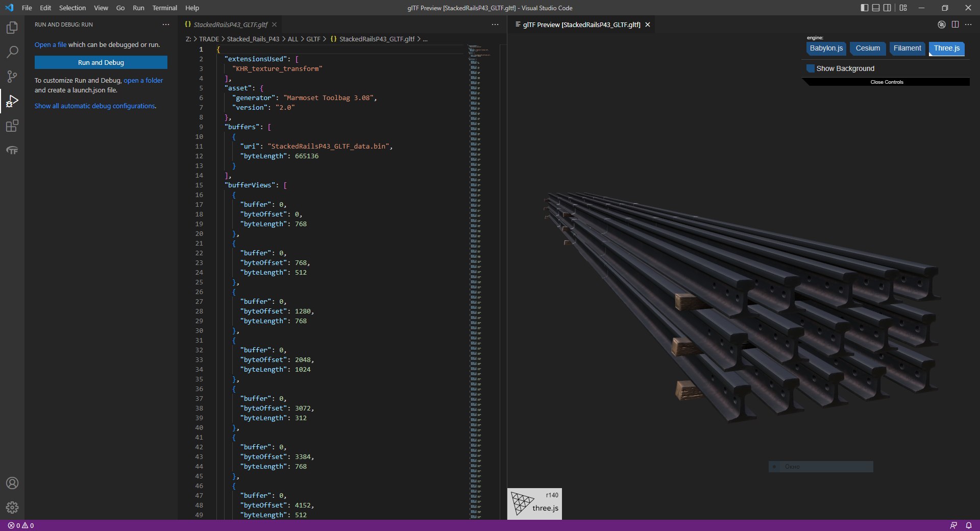Click the Run and Debug button
Image resolution: width=980 pixels, height=531 pixels.
(x=101, y=62)
